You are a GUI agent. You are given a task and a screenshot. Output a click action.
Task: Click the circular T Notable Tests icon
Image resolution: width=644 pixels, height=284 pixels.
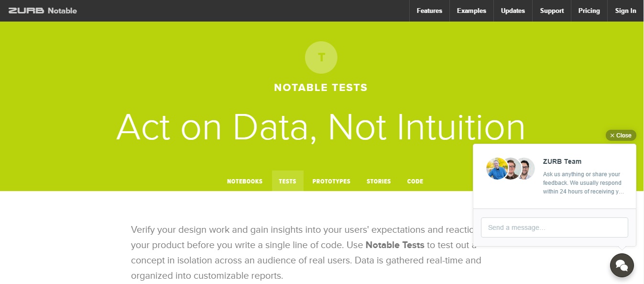(321, 57)
